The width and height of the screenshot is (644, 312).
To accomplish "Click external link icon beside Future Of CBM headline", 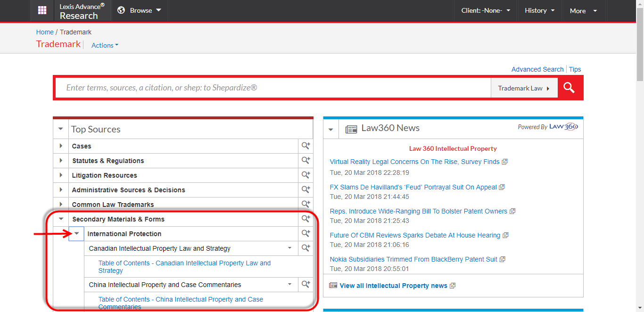I will (x=505, y=235).
